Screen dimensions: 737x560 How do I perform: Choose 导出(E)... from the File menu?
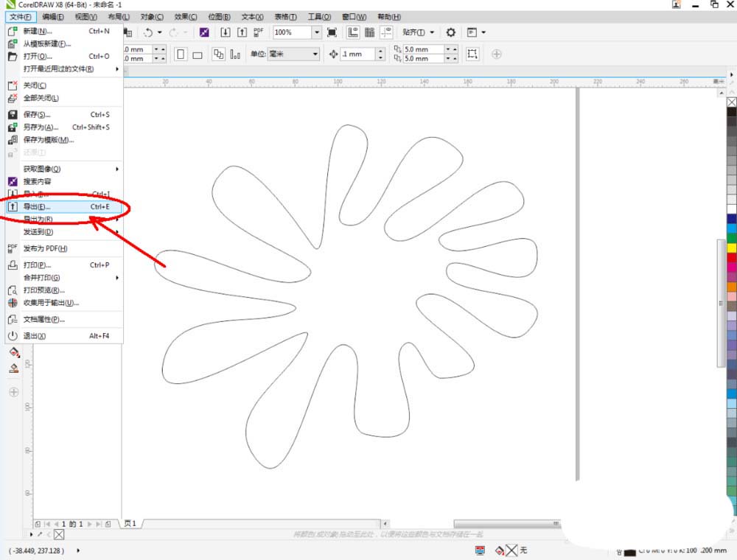coord(37,207)
